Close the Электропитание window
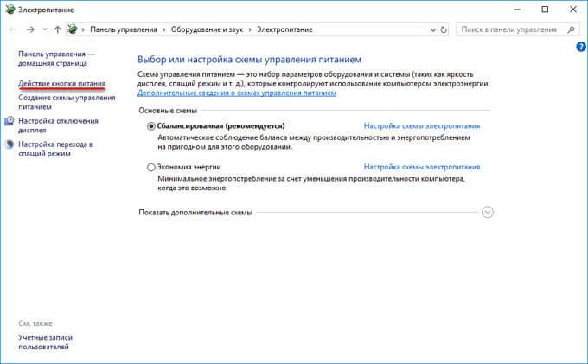This screenshot has height=364, width=588. click(573, 10)
